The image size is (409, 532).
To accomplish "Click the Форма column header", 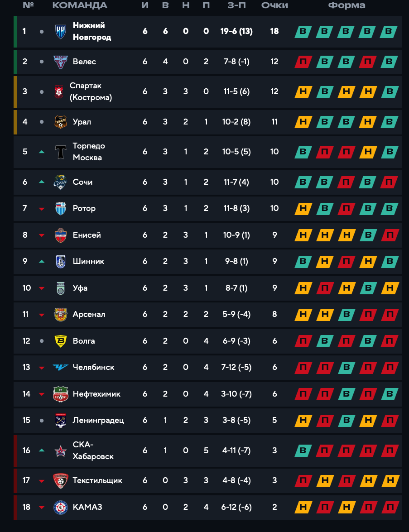I will coord(346,5).
